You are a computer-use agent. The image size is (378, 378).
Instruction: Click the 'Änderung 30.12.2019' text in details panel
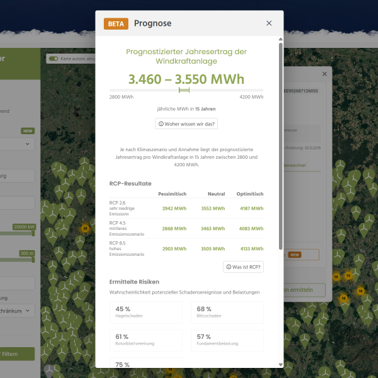click(302, 148)
